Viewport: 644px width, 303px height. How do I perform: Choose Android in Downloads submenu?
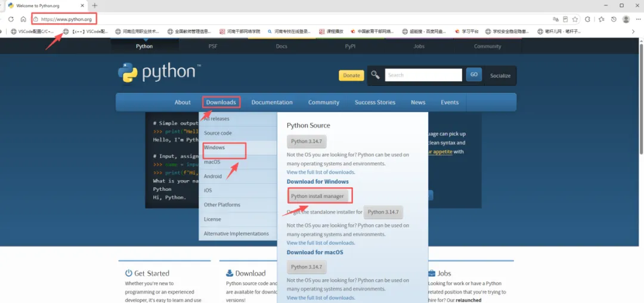coord(238,176)
